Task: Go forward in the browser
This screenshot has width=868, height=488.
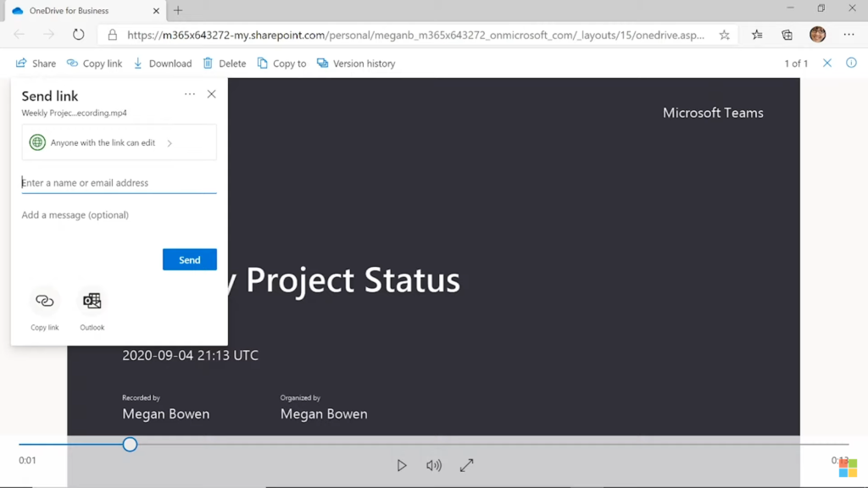Action: click(x=48, y=35)
